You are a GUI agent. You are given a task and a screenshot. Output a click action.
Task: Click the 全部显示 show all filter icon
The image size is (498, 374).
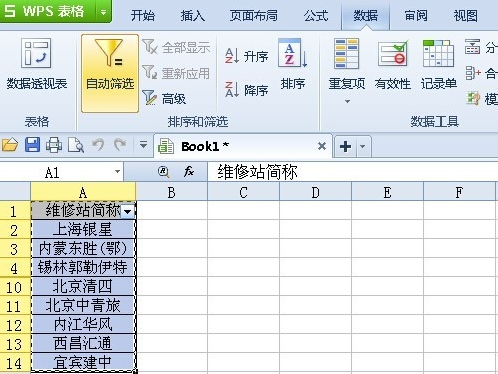[x=150, y=47]
